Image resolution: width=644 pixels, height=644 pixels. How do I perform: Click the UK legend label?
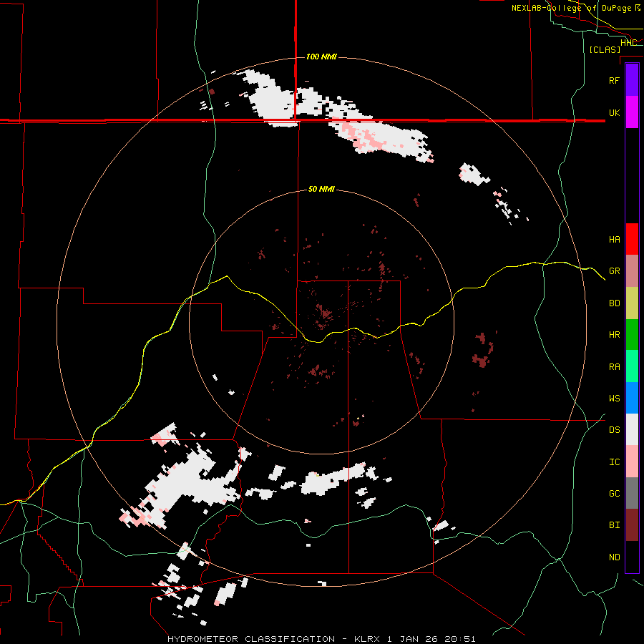tap(615, 112)
